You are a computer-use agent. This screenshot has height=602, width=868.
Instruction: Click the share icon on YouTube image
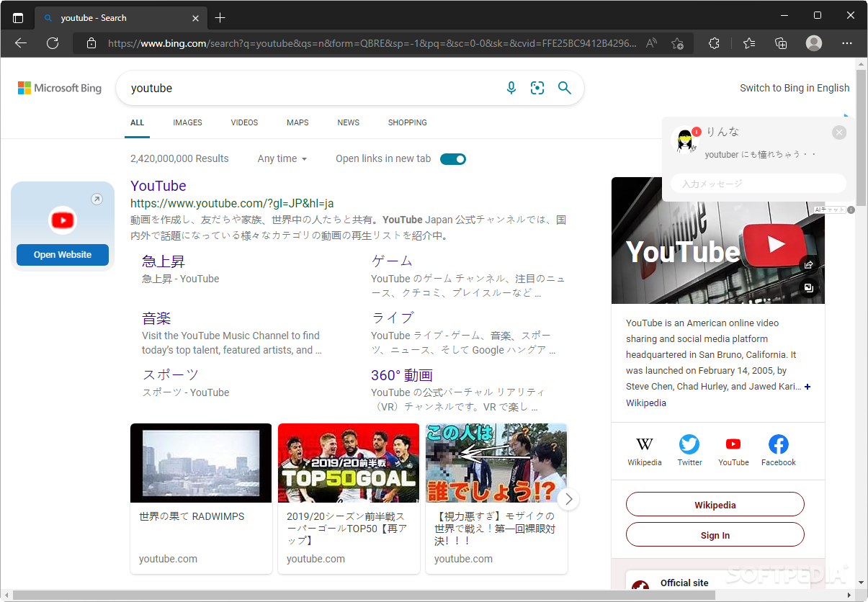click(x=808, y=264)
